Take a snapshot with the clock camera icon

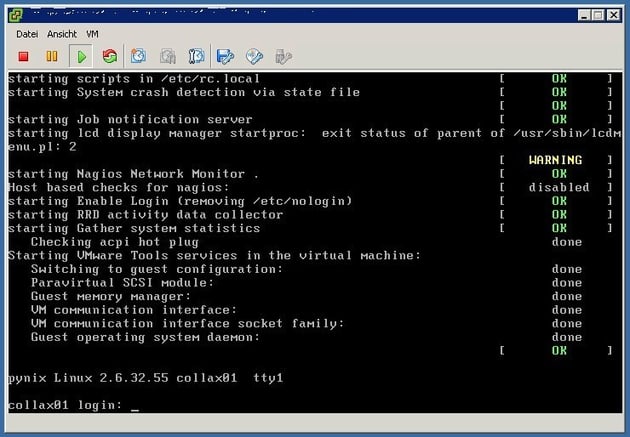coord(139,56)
